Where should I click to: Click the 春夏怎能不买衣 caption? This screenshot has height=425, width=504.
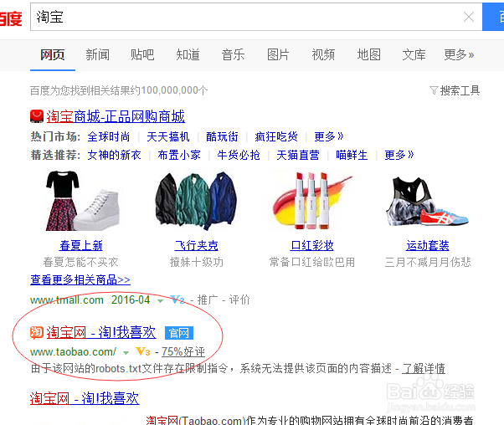point(81,262)
